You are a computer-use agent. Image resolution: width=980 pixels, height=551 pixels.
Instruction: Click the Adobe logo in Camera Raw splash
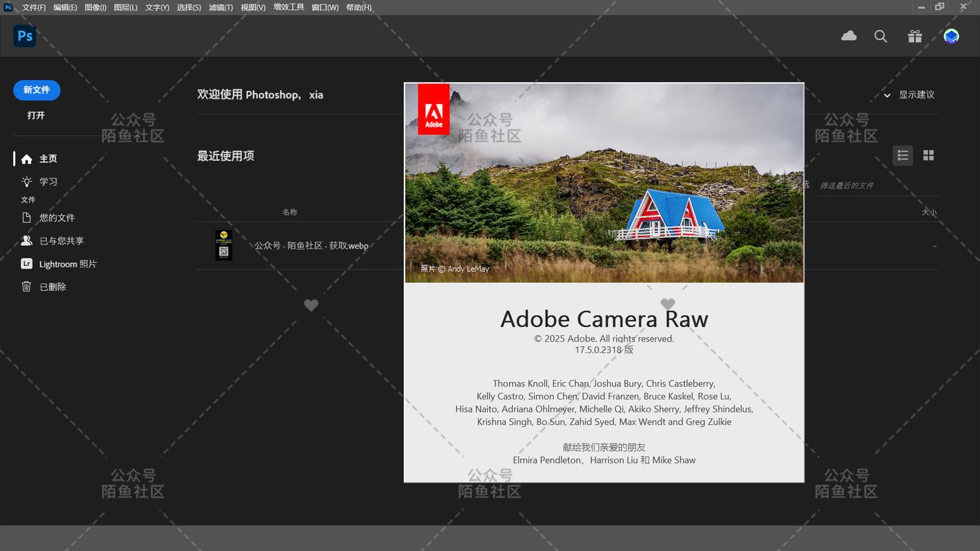(433, 109)
